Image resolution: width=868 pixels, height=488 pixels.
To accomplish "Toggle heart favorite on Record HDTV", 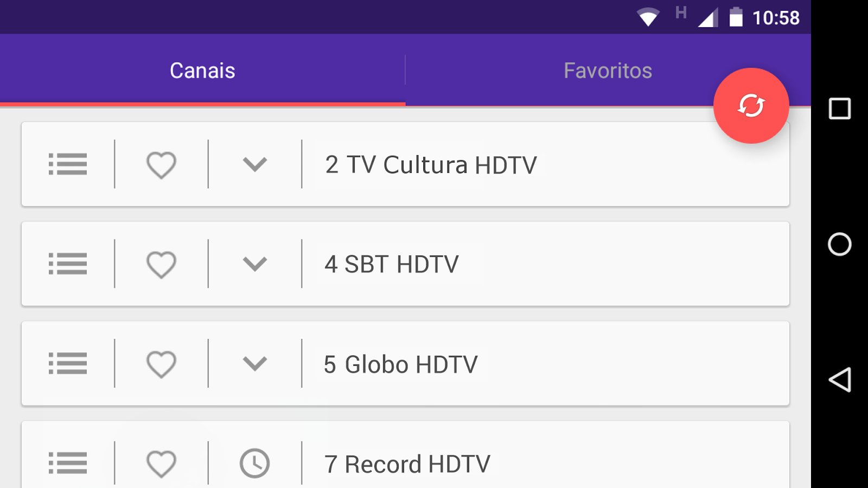I will coord(161,464).
